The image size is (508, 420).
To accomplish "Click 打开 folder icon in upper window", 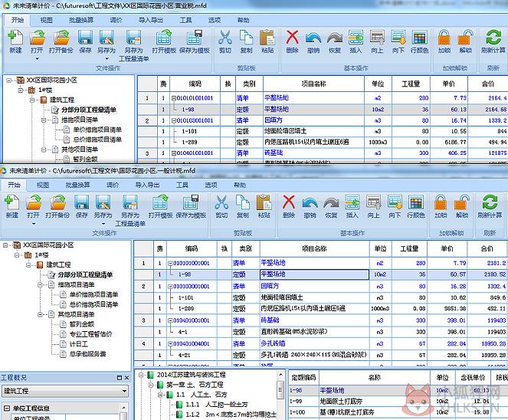I will (x=38, y=38).
